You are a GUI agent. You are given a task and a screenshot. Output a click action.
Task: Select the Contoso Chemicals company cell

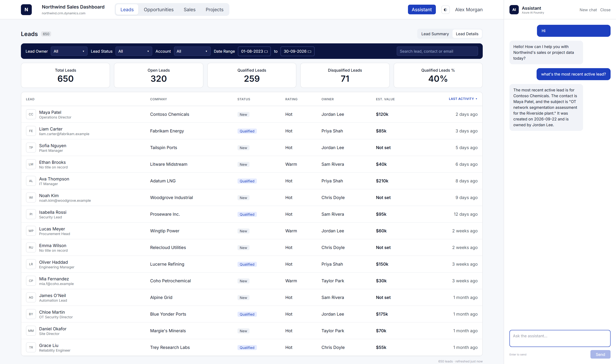[169, 114]
